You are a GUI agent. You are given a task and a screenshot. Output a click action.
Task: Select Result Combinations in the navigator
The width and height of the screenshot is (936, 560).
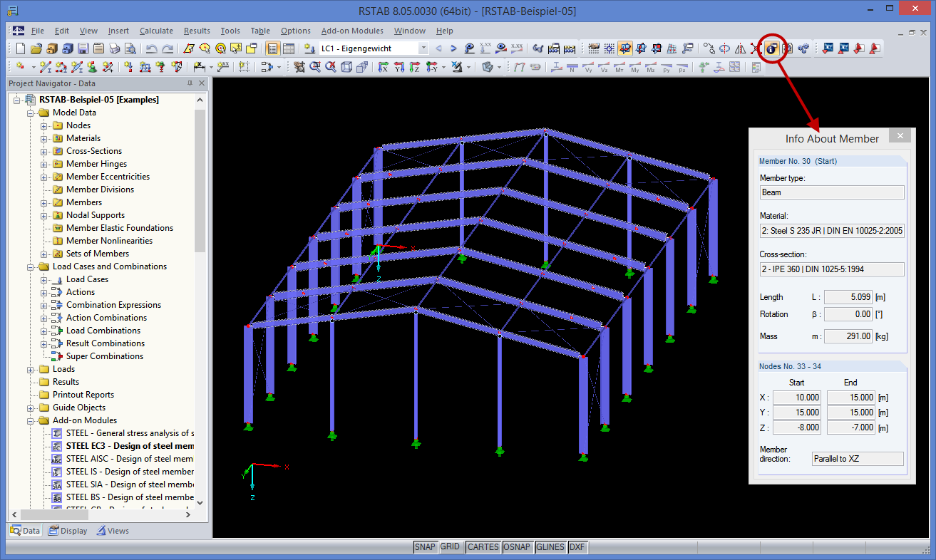[106, 343]
